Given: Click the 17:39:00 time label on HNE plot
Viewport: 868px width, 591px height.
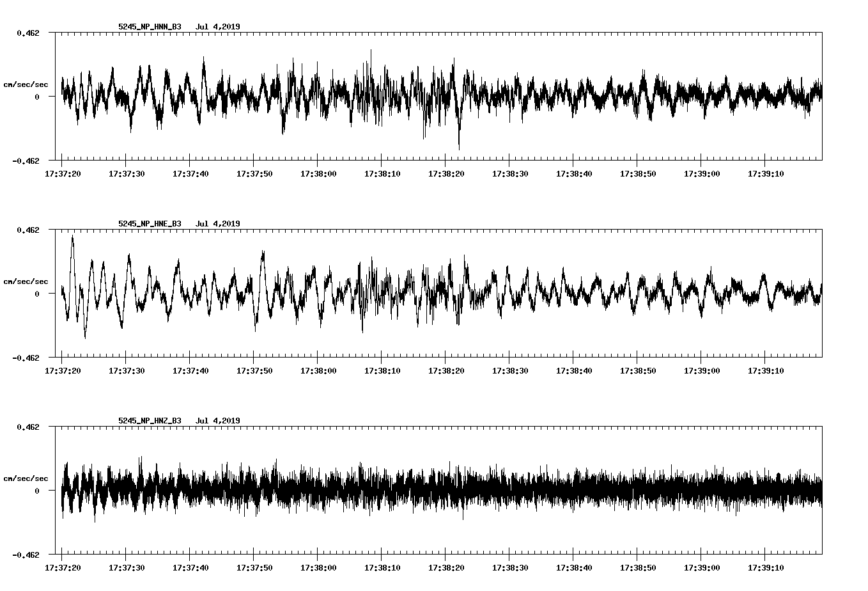Looking at the screenshot, I should [702, 371].
